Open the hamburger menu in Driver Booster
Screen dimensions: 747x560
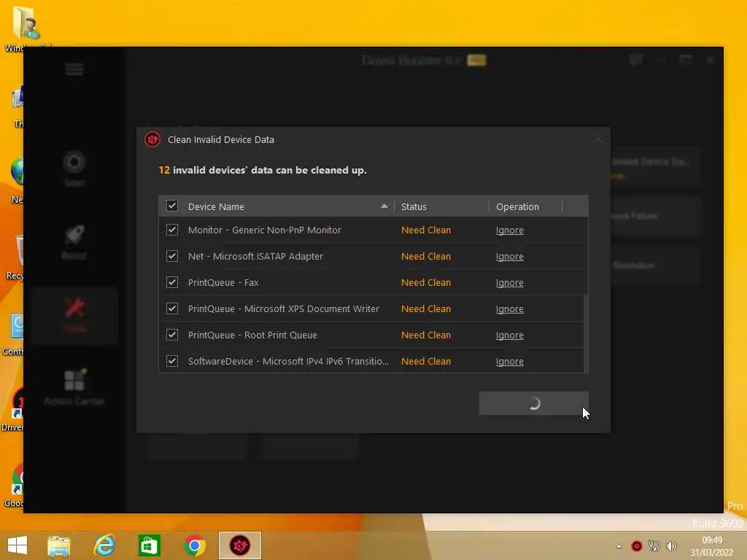click(x=74, y=69)
